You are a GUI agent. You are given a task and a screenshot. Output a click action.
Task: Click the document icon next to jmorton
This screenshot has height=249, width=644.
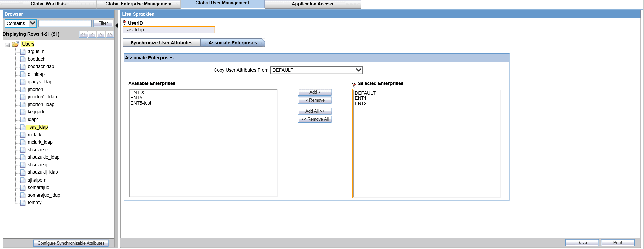tap(23, 89)
